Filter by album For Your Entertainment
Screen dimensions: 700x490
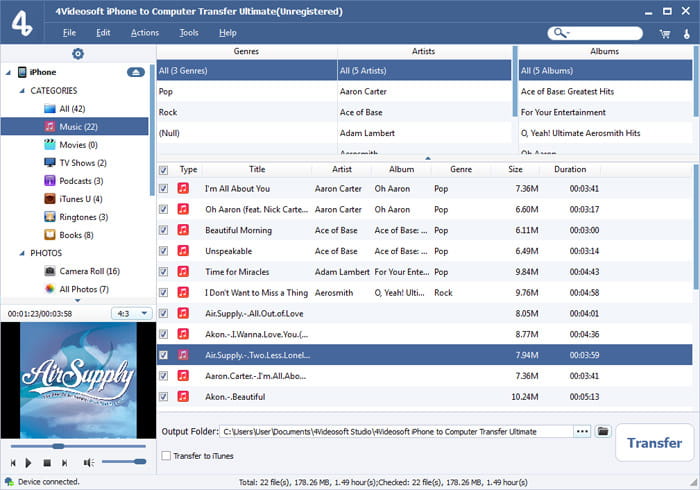pos(605,112)
